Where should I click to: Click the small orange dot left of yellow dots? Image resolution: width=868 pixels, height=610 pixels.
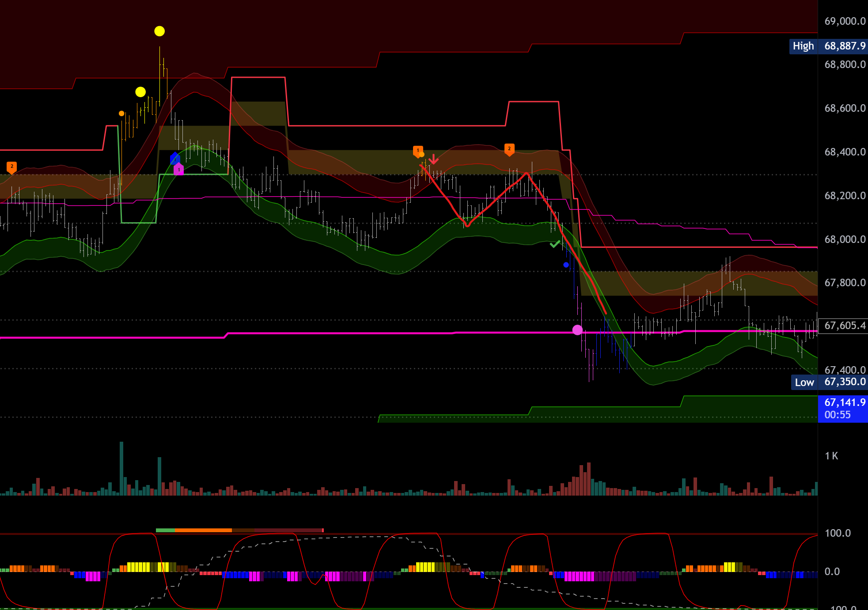click(x=121, y=114)
